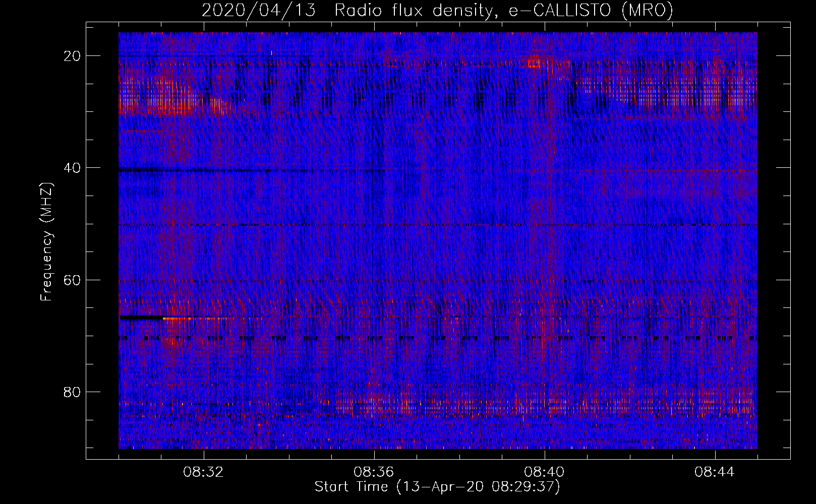Click the 'Frequency (MHZ)' axis label

coord(46,241)
